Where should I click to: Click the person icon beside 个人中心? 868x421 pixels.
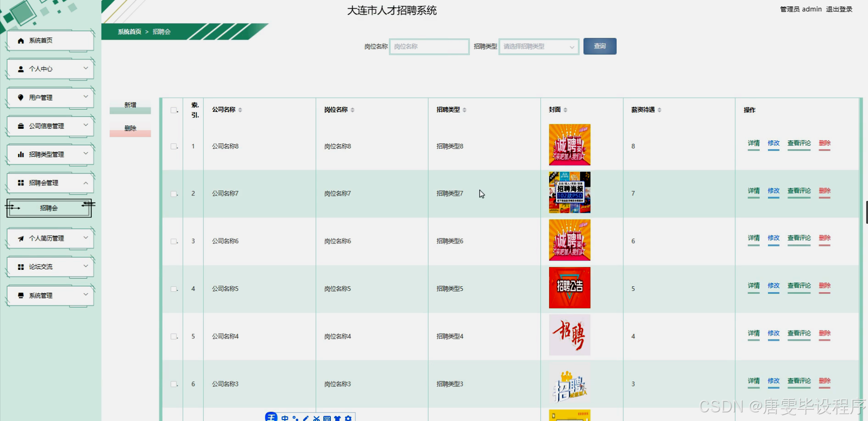point(21,69)
